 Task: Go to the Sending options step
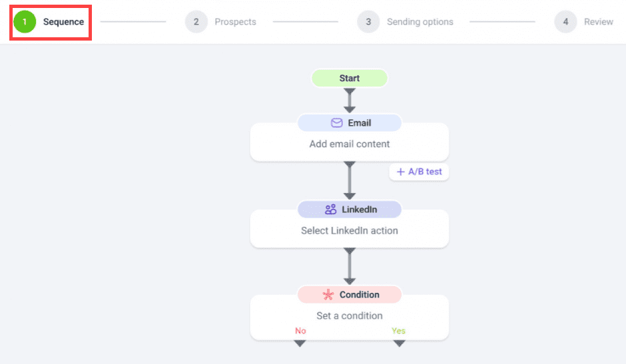[420, 22]
